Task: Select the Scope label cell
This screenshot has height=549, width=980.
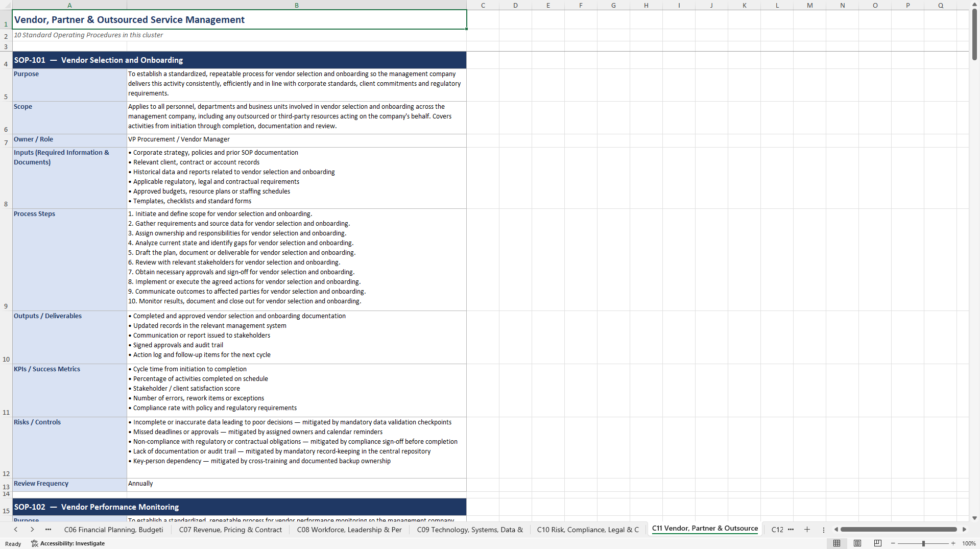Action: 69,117
